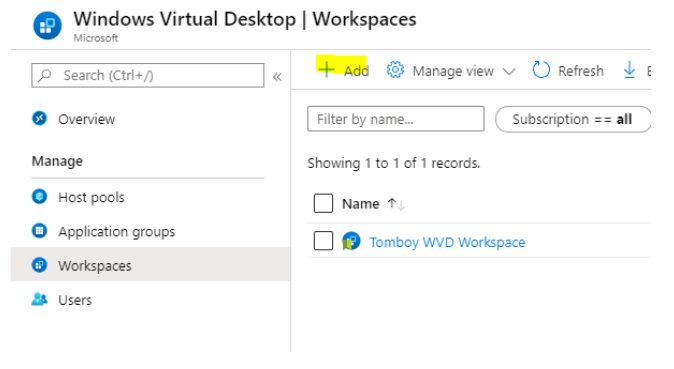
Task: Open the Subscription == all filter pill
Action: [573, 119]
